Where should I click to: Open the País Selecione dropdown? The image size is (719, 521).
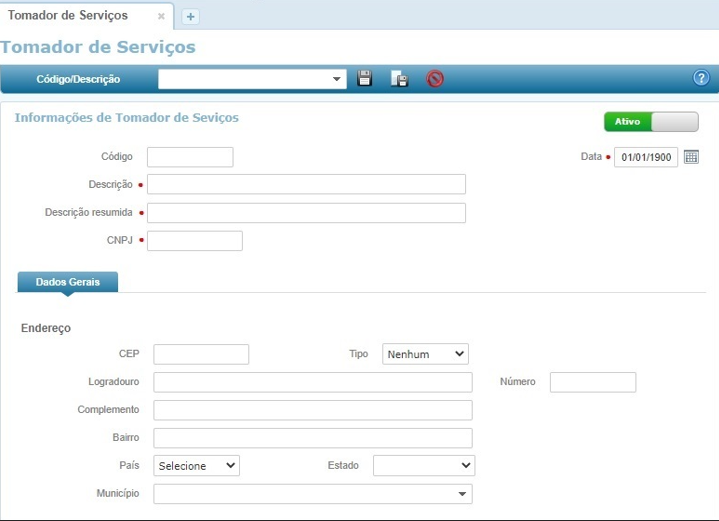[196, 466]
